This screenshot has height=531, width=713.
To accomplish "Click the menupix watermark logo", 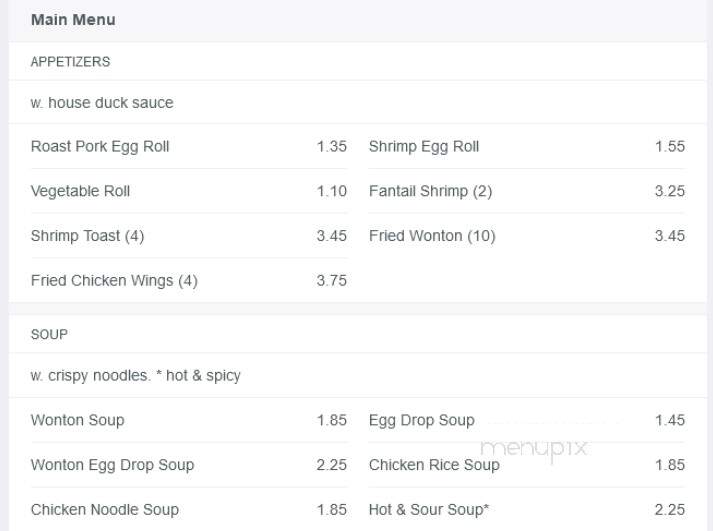I will pyautogui.click(x=534, y=449).
